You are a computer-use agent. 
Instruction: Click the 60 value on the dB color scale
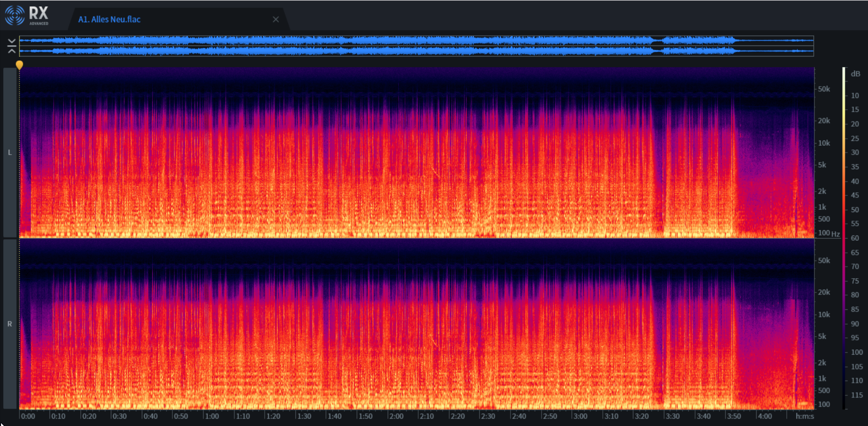[855, 238]
